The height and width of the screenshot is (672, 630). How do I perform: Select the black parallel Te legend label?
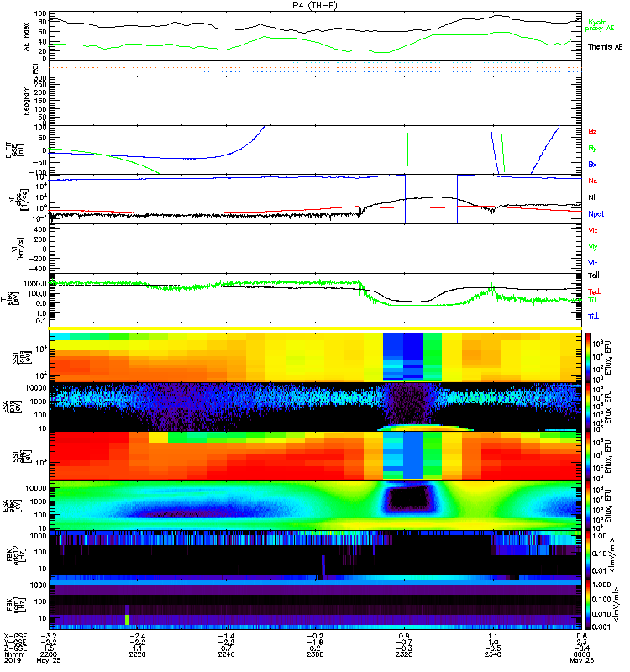(x=594, y=276)
